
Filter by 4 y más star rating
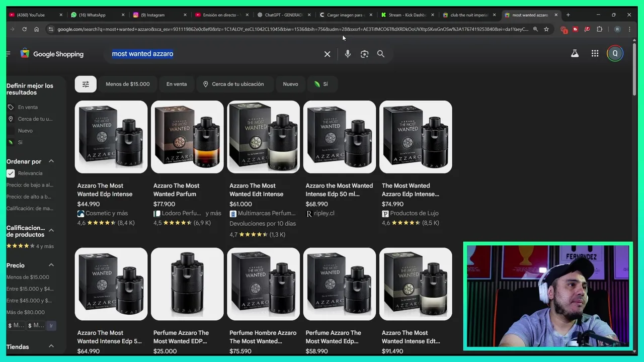[30, 246]
